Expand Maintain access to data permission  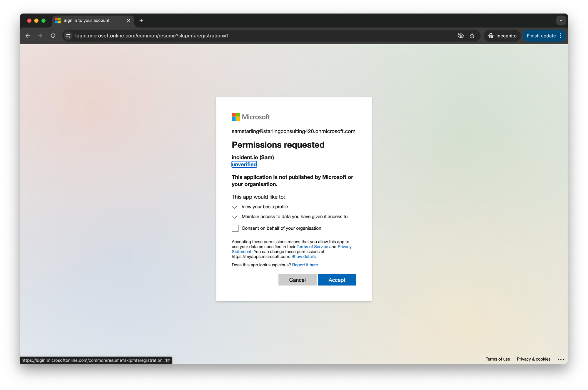coord(235,217)
